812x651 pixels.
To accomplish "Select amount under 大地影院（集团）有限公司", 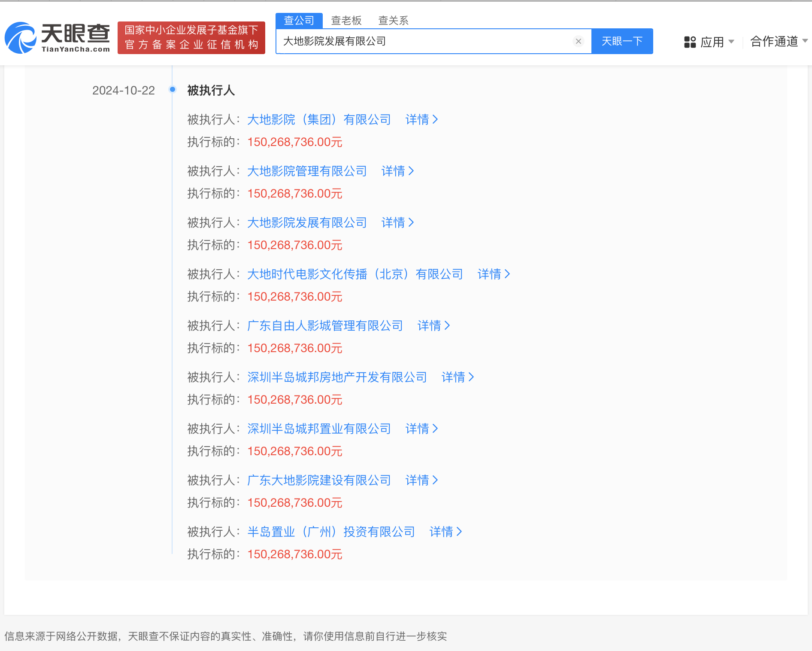I will click(x=294, y=142).
